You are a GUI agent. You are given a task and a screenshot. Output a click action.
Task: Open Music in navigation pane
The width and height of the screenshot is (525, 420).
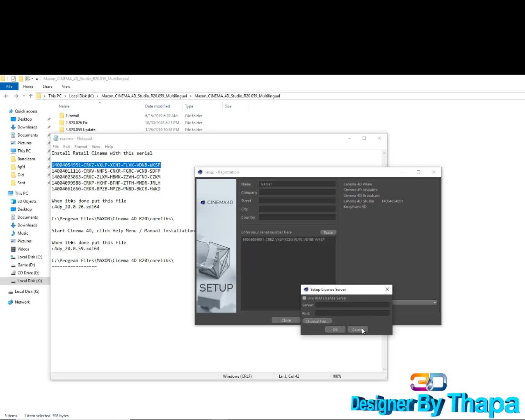(23, 233)
